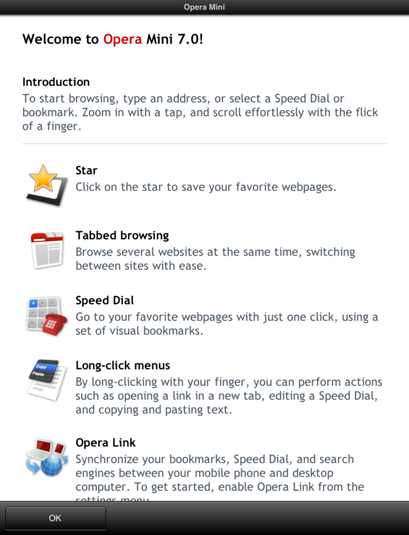This screenshot has width=409, height=535.
Task: Click the Opera Link heading
Action: coord(106,443)
